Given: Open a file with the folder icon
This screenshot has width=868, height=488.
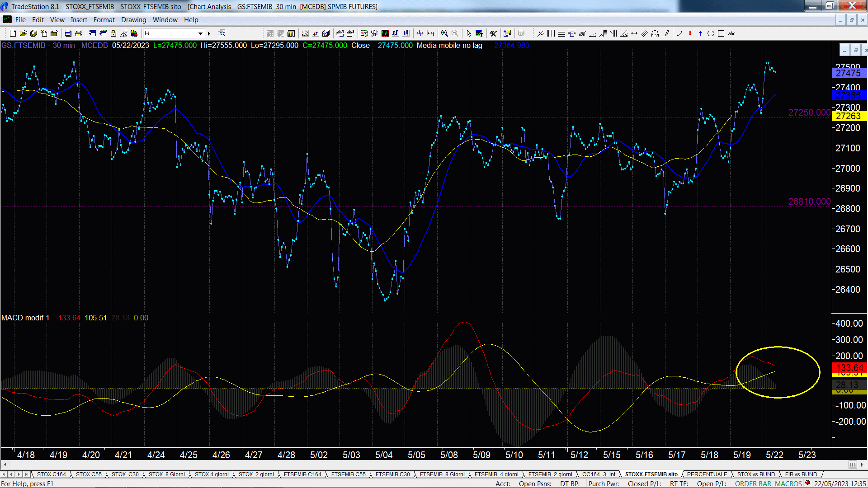Looking at the screenshot, I should pos(23,33).
